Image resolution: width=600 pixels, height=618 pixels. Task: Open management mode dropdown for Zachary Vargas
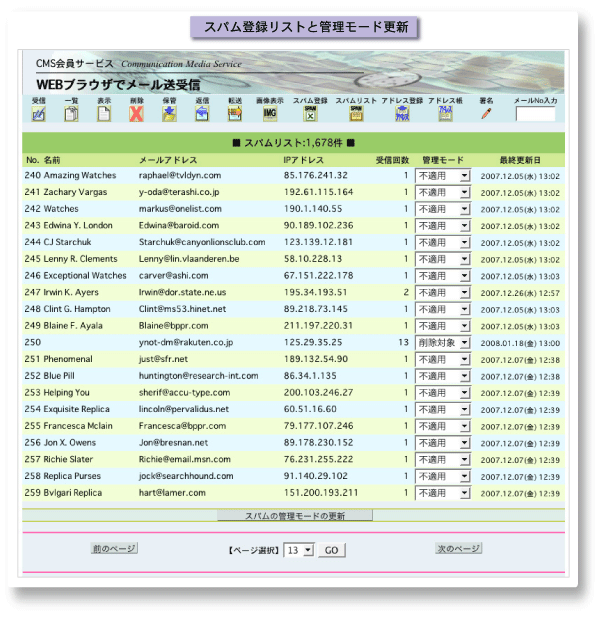[x=443, y=192]
